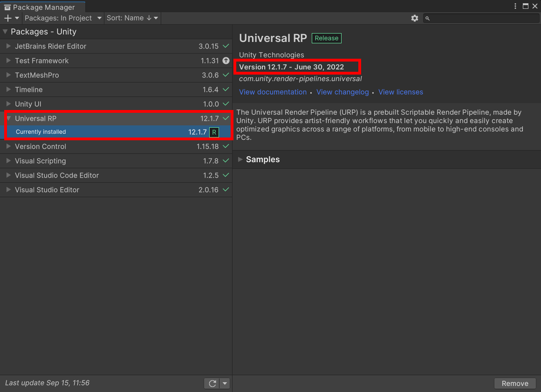
Task: Click the Version 12.1.7 - June 30, 2022 text
Action: click(292, 67)
